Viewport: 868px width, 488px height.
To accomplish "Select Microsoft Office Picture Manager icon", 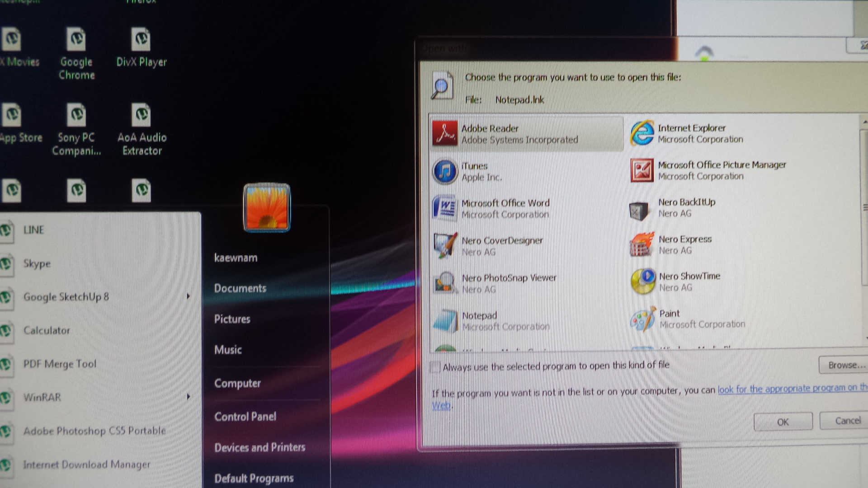I will tap(642, 170).
